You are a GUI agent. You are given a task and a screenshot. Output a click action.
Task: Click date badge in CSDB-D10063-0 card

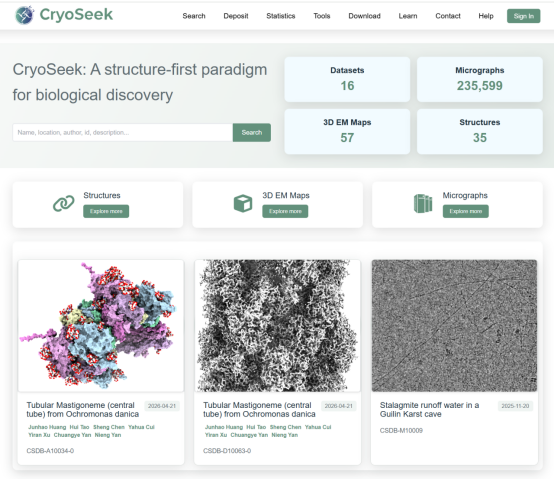tap(338, 406)
